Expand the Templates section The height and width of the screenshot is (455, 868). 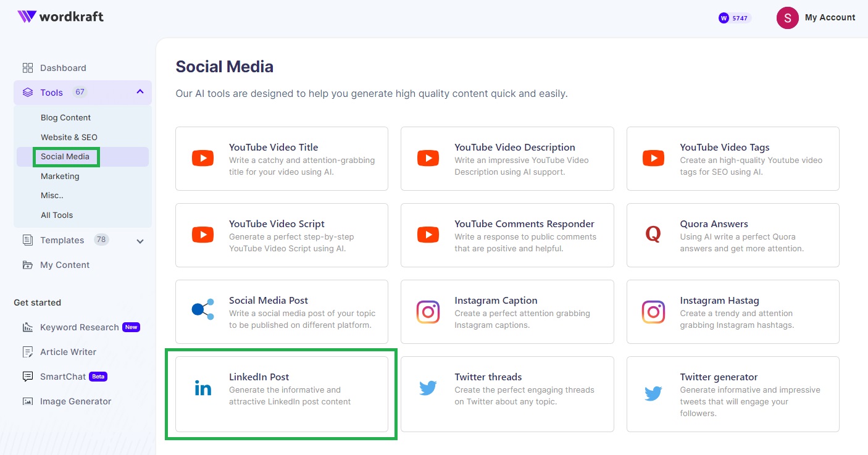[x=139, y=240]
